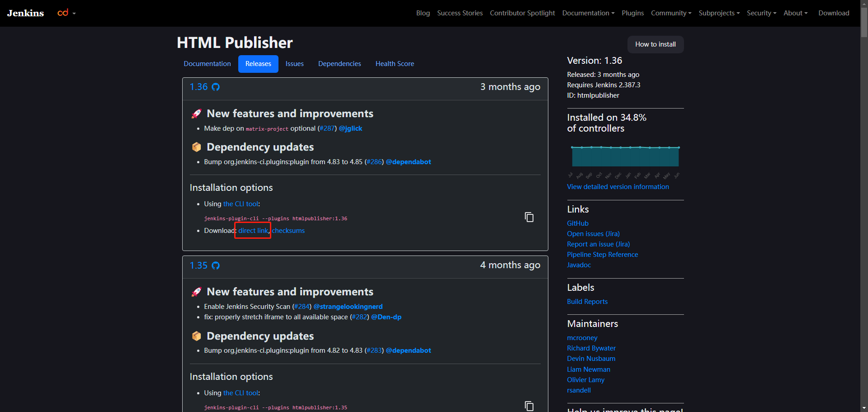Screen dimensions: 868x412
Task: Copy the htmlpublisher:1.36 CLI command
Action: [529, 217]
